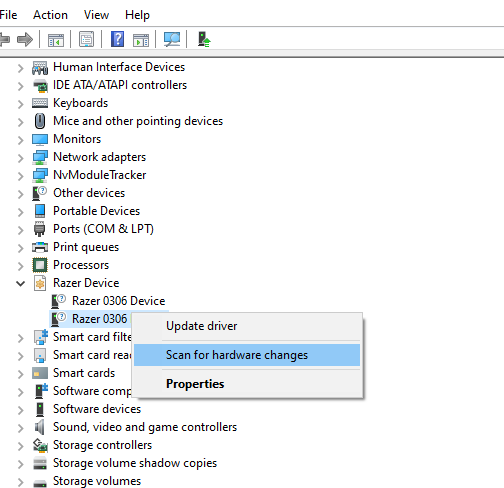504x488 pixels.
Task: Click the Portable Devices category icon
Action: (40, 211)
